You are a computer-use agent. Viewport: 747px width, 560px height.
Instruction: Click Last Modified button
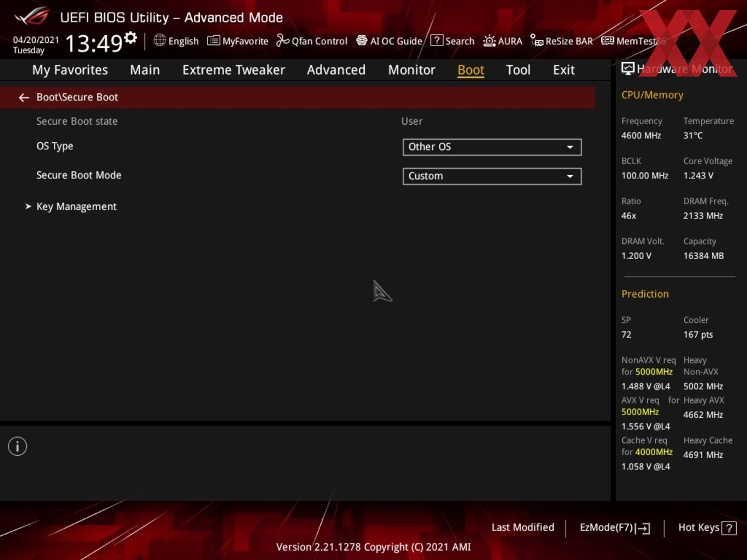coord(523,527)
